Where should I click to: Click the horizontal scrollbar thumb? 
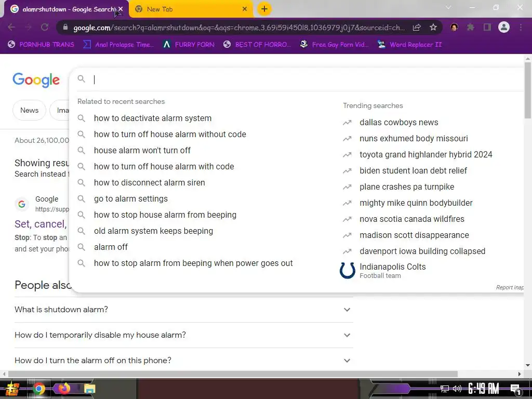(x=233, y=374)
